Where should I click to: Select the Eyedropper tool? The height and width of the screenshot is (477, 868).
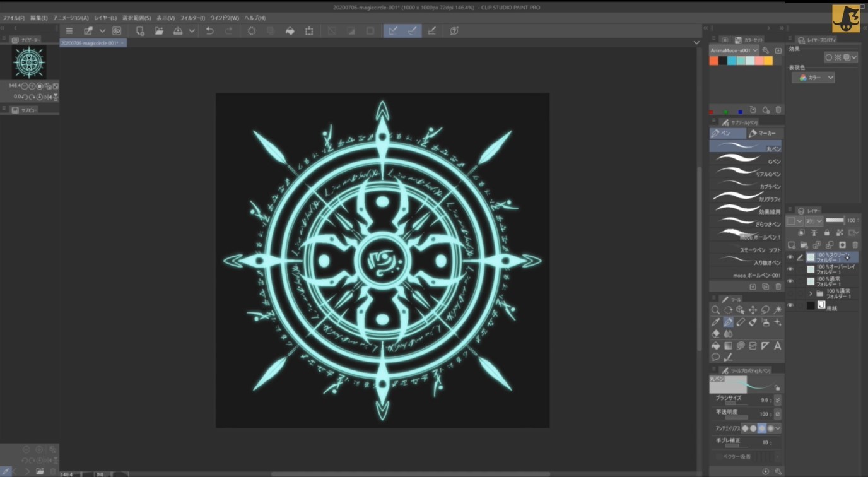pyautogui.click(x=716, y=322)
